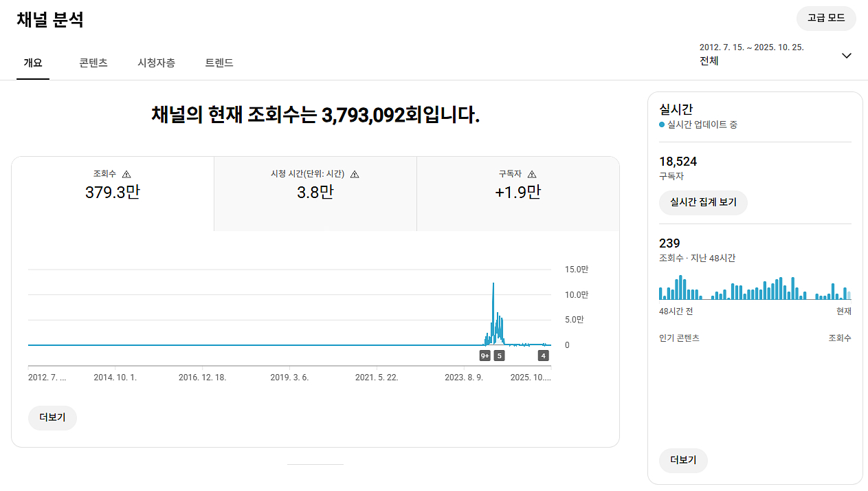The width and height of the screenshot is (868, 491).
Task: Click 실시간 집계 보기 button
Action: (x=702, y=203)
